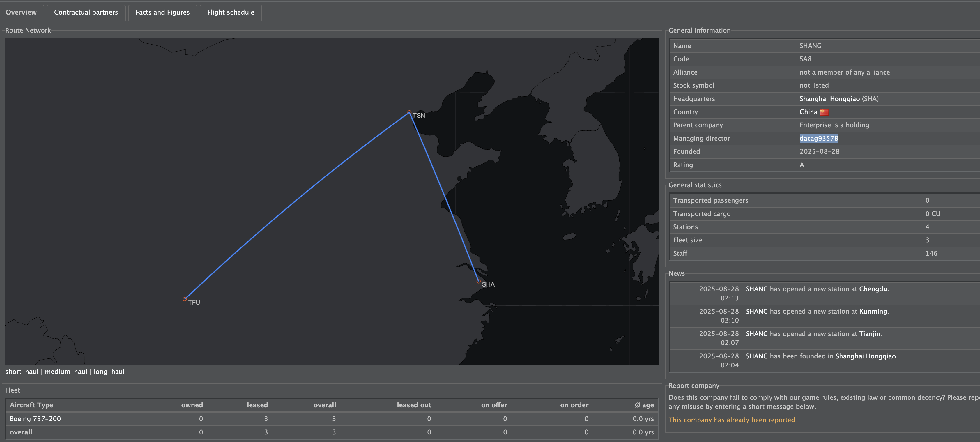Open Chengdu in the news entry

coord(873,289)
